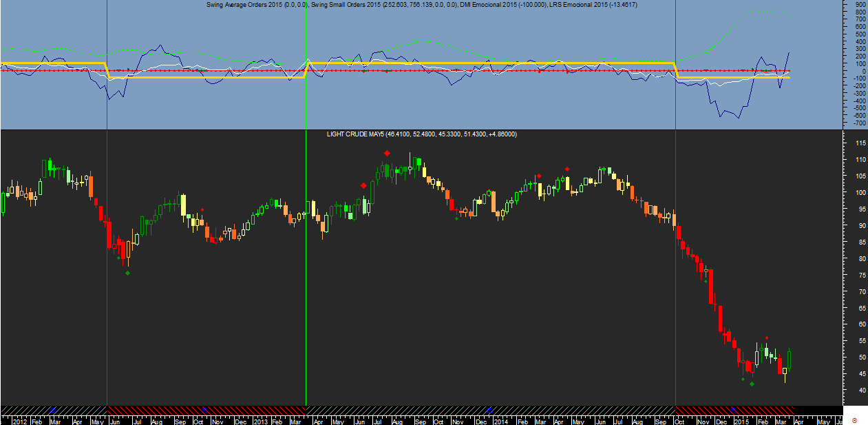Click the large green diamond under the 2015 low
The height and width of the screenshot is (425, 868).
752,384
